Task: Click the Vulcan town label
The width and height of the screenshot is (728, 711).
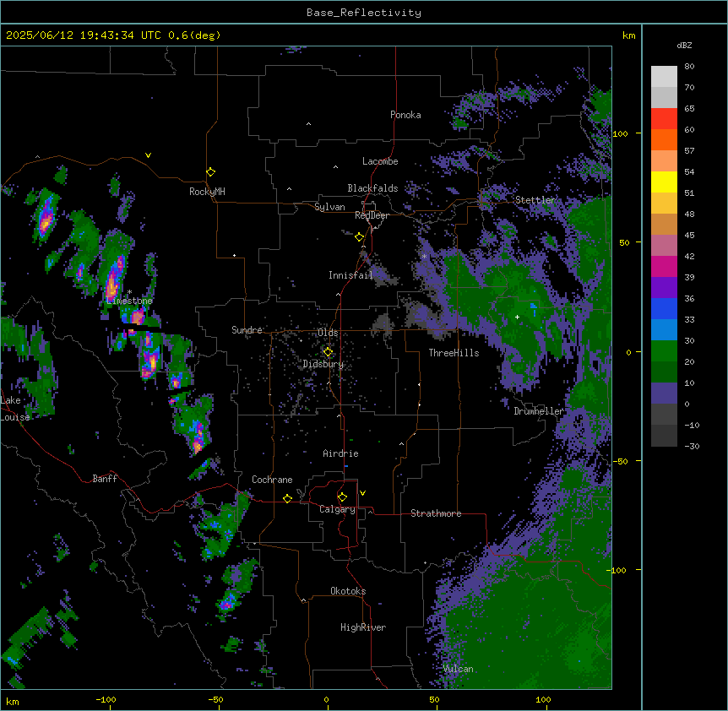Action: (x=458, y=669)
